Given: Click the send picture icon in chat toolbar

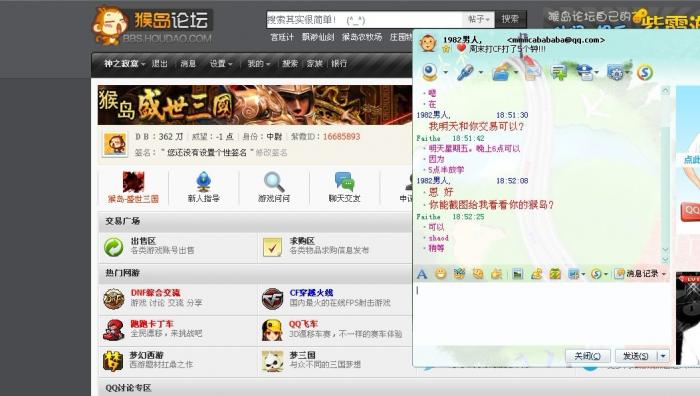Looking at the screenshot, I should [517, 274].
